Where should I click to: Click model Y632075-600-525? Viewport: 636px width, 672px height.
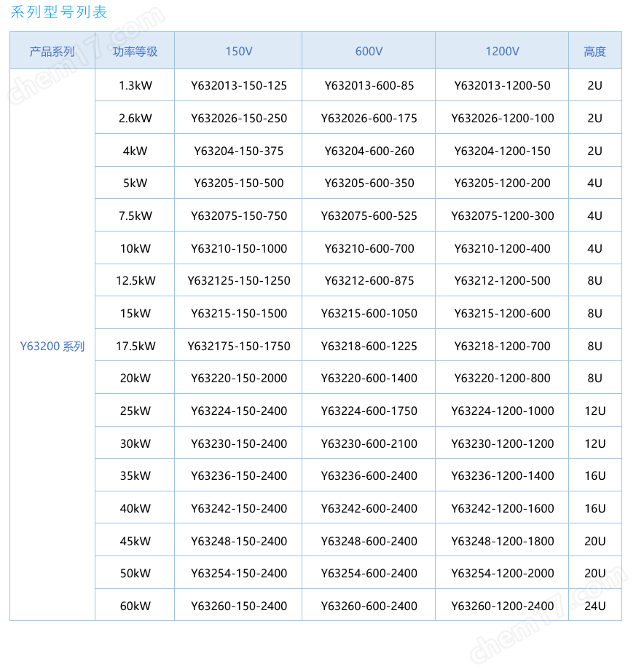[x=369, y=216]
